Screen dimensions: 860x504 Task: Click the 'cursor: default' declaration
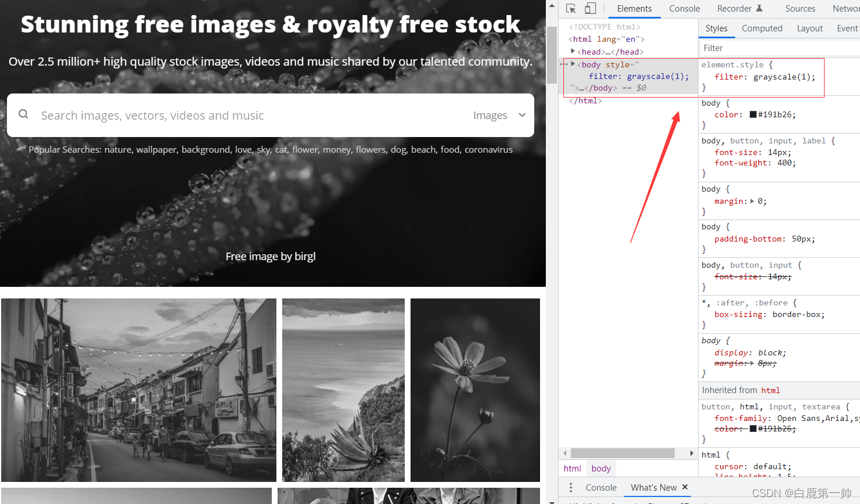(753, 466)
